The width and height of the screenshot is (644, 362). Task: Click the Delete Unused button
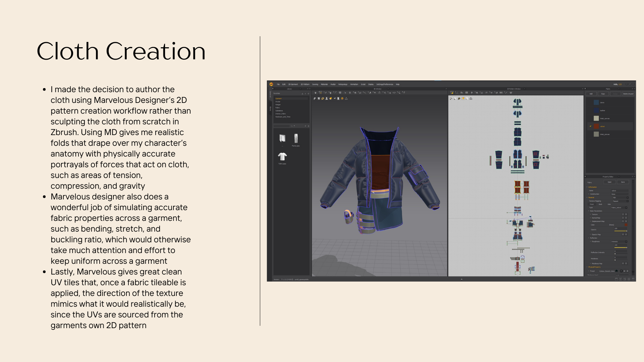coord(628,94)
